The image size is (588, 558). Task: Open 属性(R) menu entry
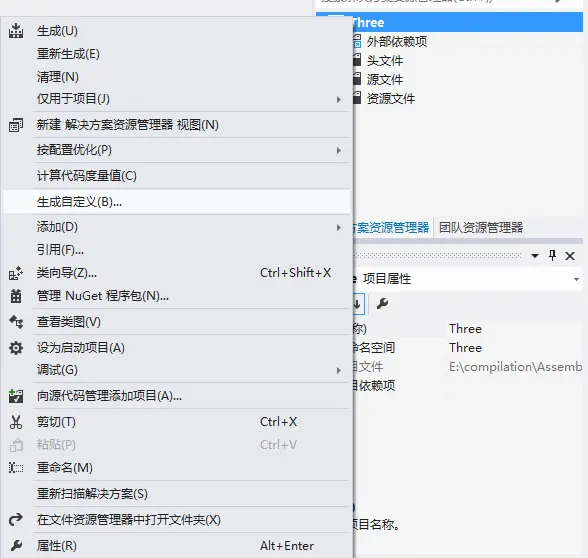click(176, 546)
